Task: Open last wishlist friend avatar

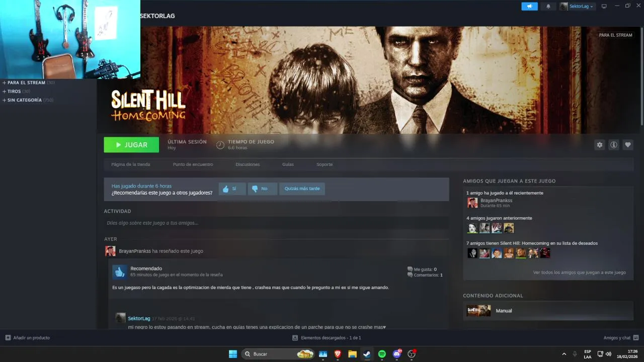Action: [545, 253]
